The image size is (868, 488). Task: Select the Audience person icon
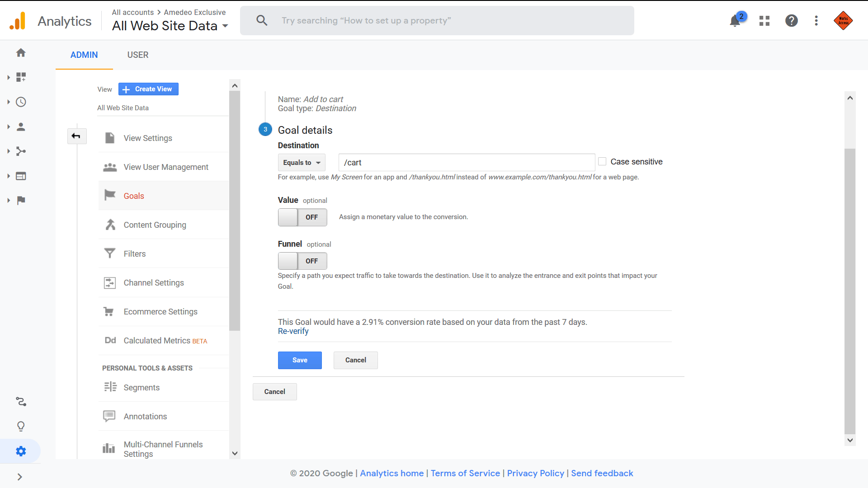pyautogui.click(x=21, y=127)
